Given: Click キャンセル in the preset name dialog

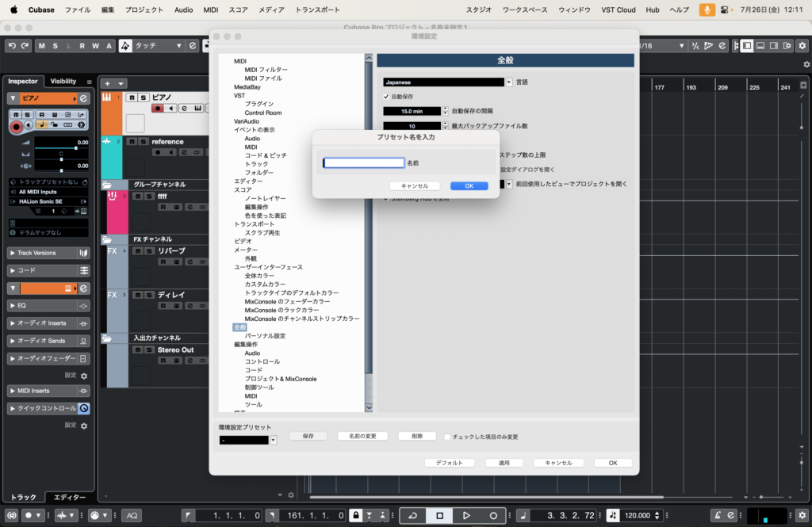Looking at the screenshot, I should [415, 185].
